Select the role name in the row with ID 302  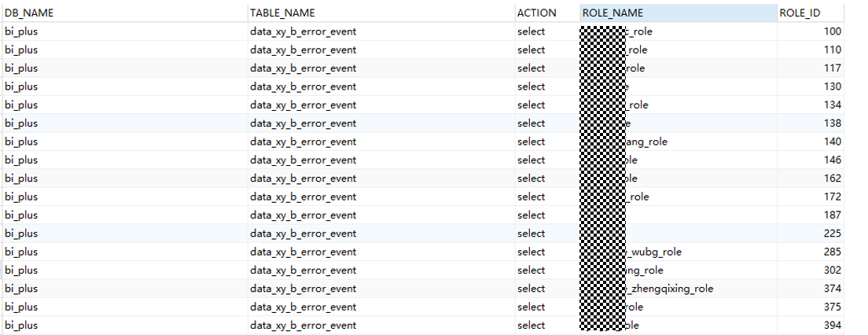tap(644, 271)
